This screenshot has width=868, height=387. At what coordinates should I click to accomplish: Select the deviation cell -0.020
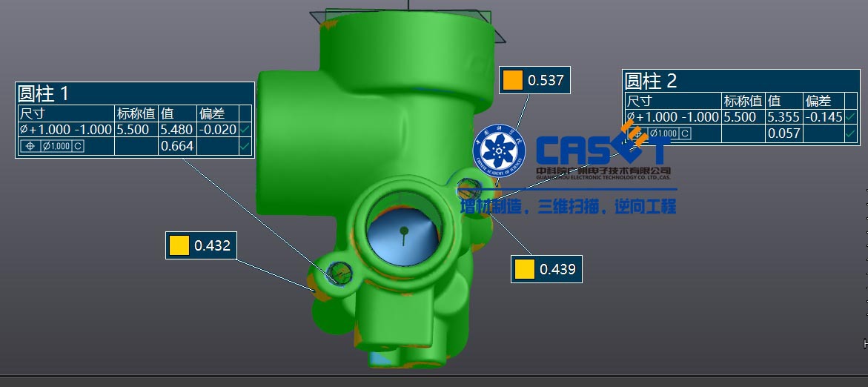coord(217,130)
